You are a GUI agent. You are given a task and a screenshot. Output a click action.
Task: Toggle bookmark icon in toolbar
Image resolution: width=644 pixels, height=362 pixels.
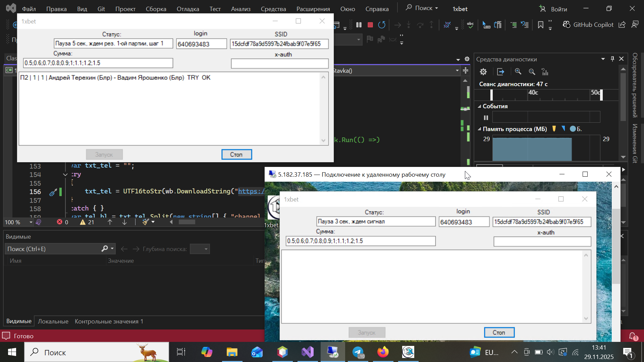pyautogui.click(x=540, y=25)
